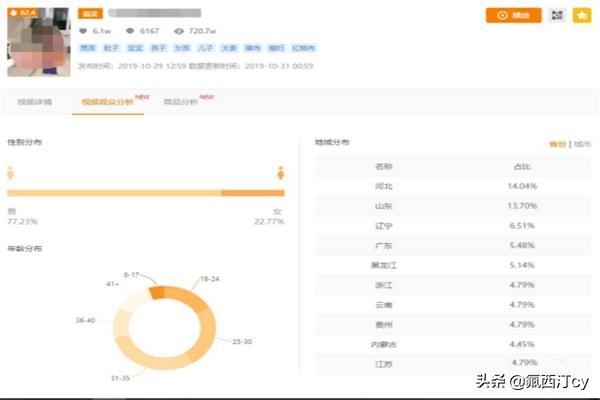
Task: Click the male figure icon
Action: click(10, 174)
